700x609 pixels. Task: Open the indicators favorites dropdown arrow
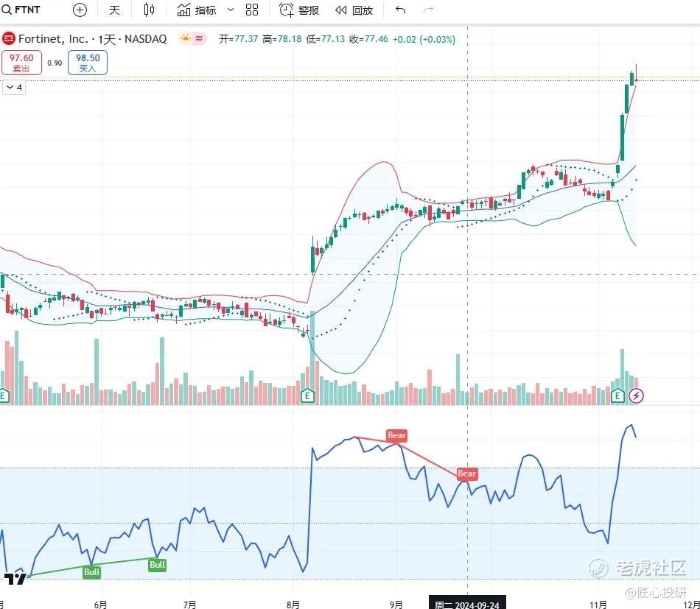pyautogui.click(x=231, y=10)
